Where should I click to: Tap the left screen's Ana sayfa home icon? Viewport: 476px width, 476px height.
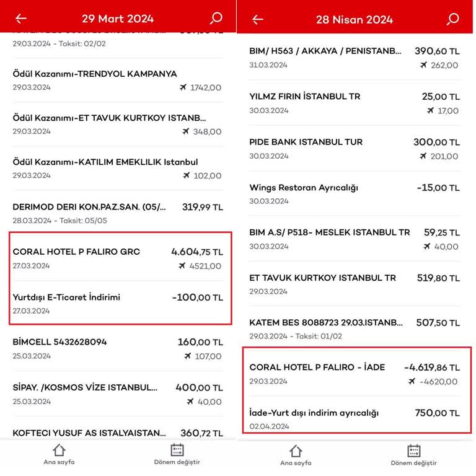coord(59,450)
